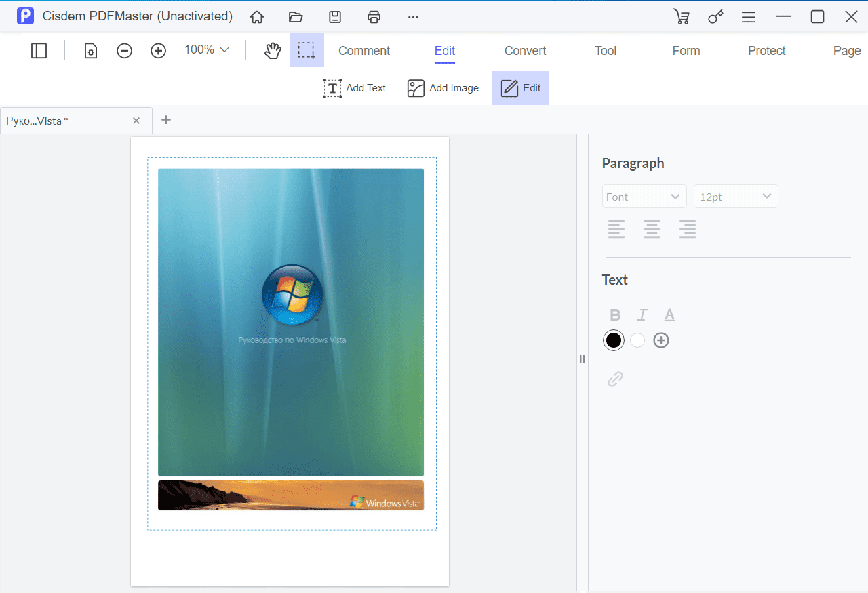Click the Add Image button
The width and height of the screenshot is (868, 593).
pos(443,88)
